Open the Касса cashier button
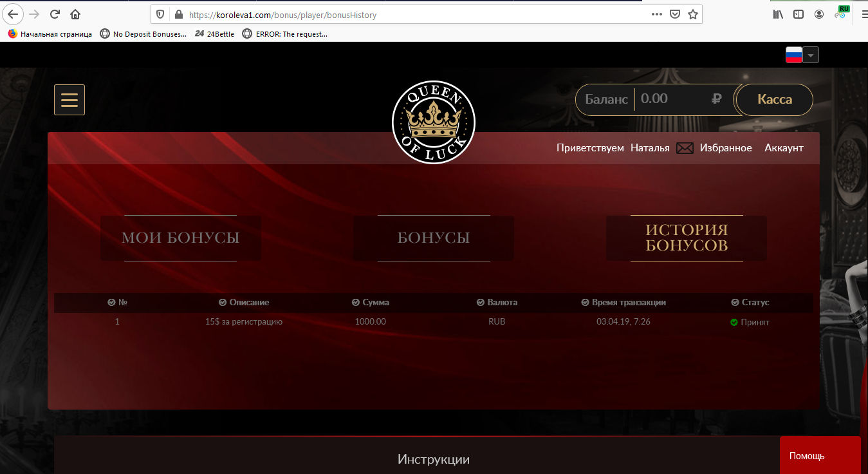868x474 pixels. [x=775, y=100]
